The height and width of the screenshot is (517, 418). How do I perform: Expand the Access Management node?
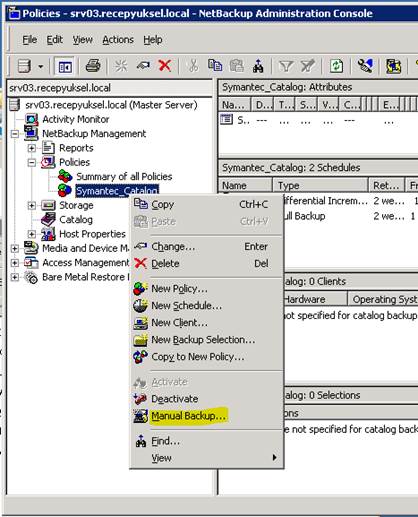(x=14, y=263)
